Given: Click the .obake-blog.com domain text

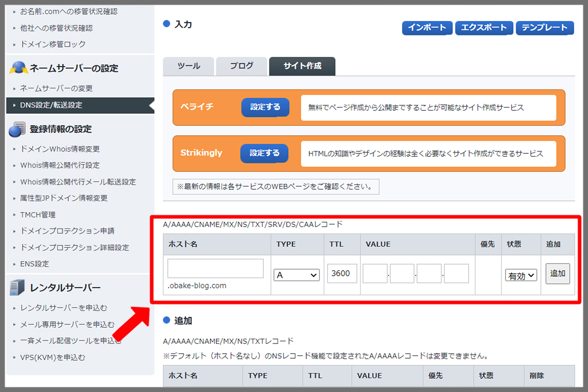Looking at the screenshot, I should click(x=197, y=286).
